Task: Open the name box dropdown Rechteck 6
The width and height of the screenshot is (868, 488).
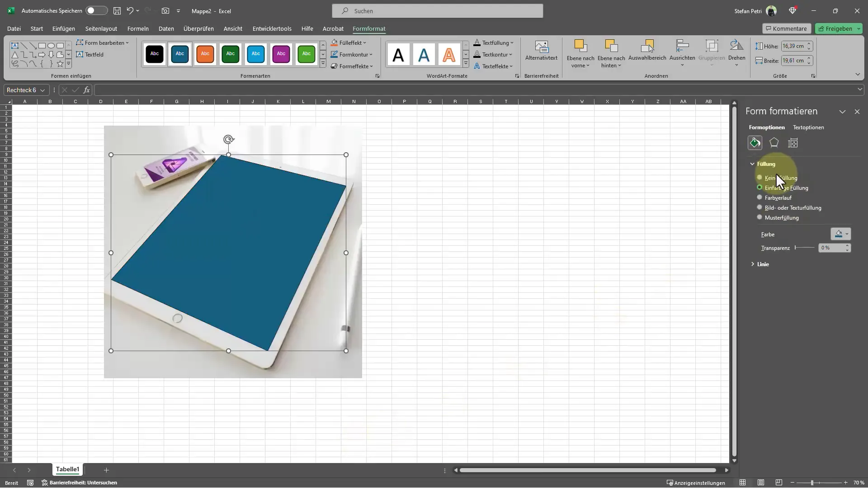Action: click(42, 90)
